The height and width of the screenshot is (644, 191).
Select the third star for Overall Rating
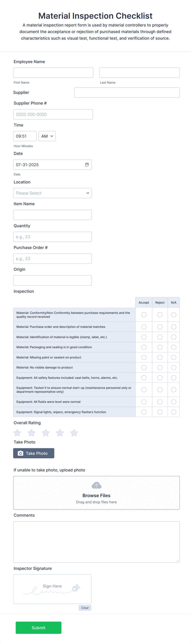46,432
